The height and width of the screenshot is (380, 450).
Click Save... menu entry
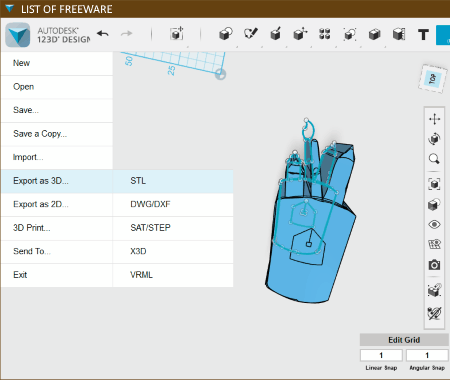point(57,110)
